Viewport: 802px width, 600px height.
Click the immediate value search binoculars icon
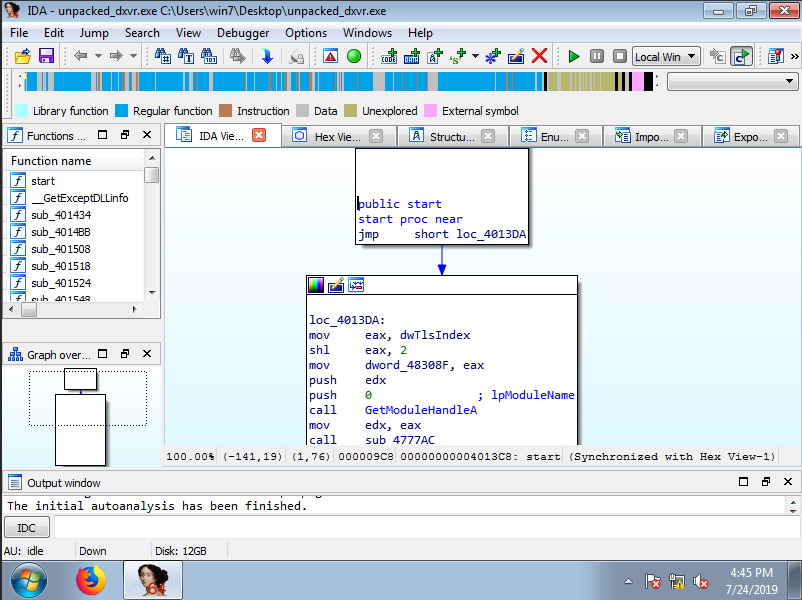[163, 56]
